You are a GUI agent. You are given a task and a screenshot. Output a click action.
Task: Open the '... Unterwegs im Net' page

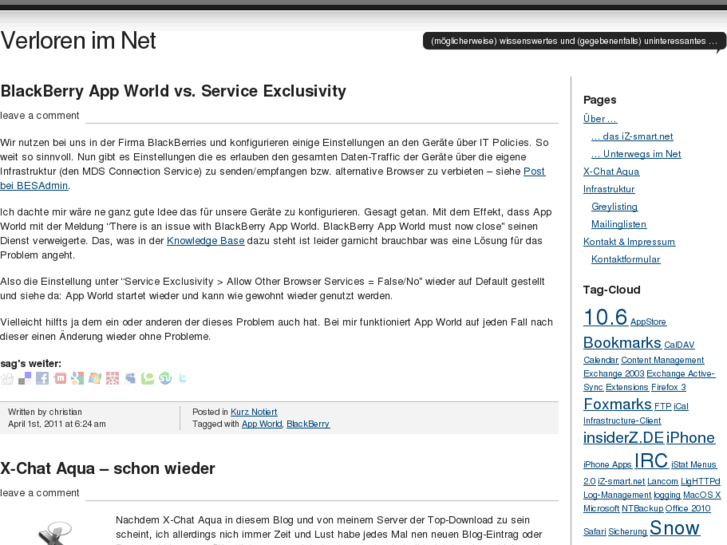(x=636, y=154)
